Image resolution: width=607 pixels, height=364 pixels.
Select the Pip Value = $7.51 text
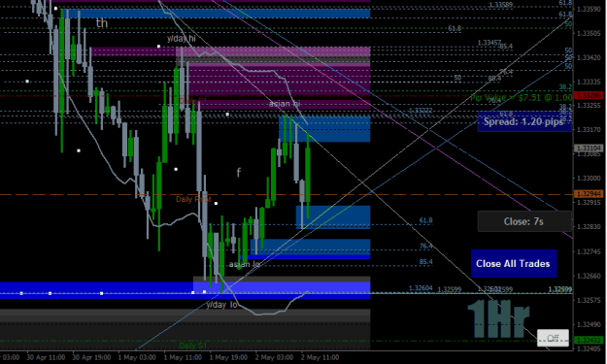521,98
